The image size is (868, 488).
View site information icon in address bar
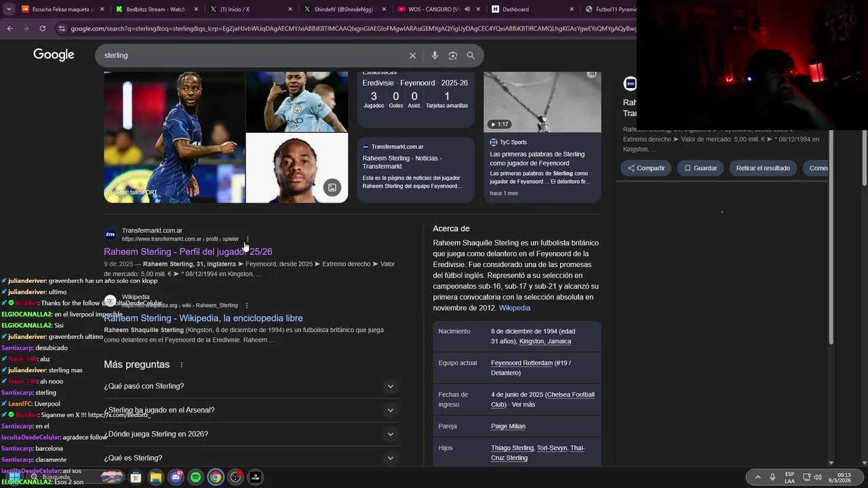pos(62,28)
